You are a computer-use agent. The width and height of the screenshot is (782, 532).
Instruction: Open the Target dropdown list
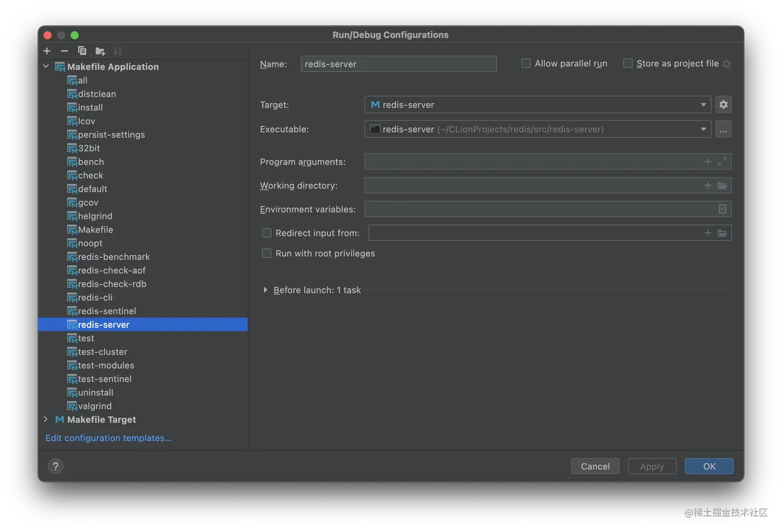703,104
